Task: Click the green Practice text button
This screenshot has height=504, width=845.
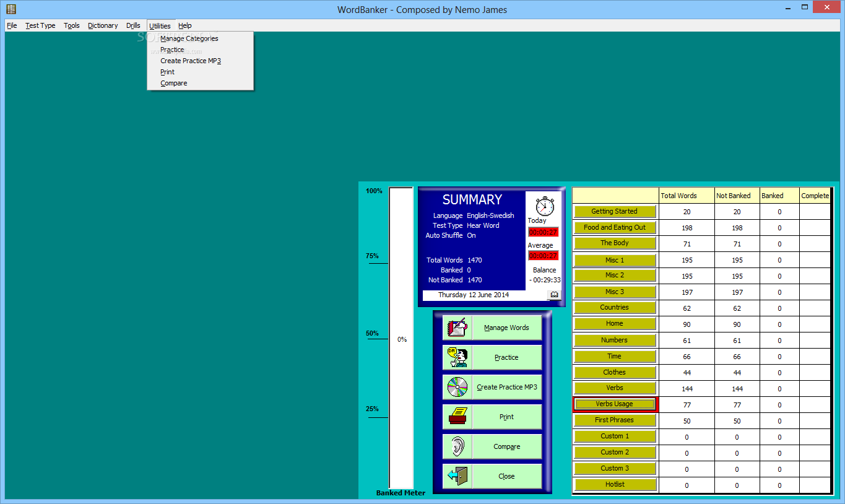Action: pos(506,357)
